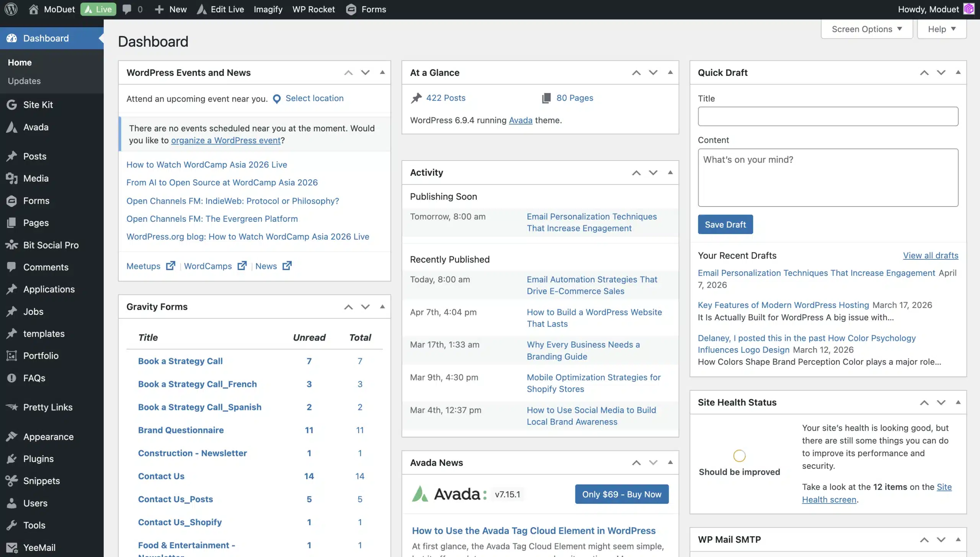Select the Bit Social Pro sidebar icon

pos(11,245)
